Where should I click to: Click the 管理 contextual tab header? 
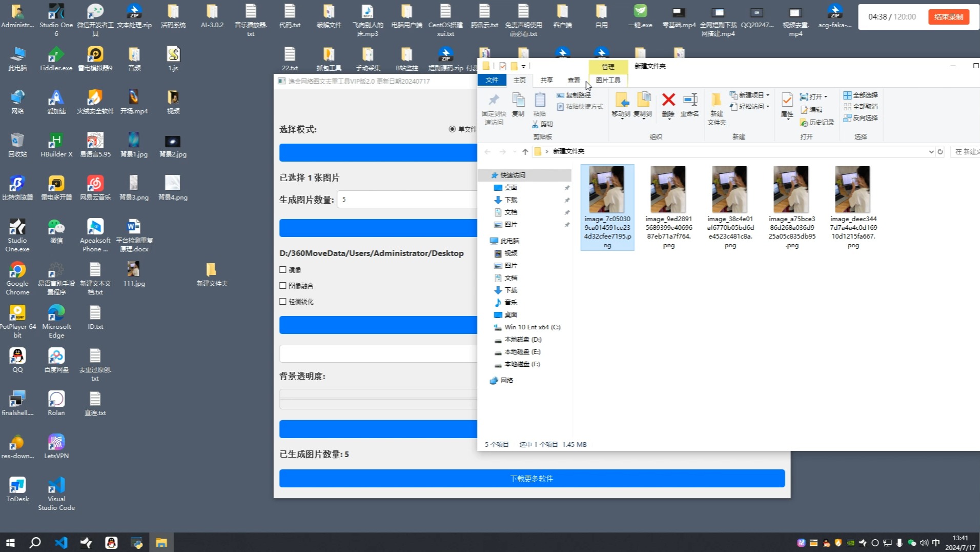(608, 67)
